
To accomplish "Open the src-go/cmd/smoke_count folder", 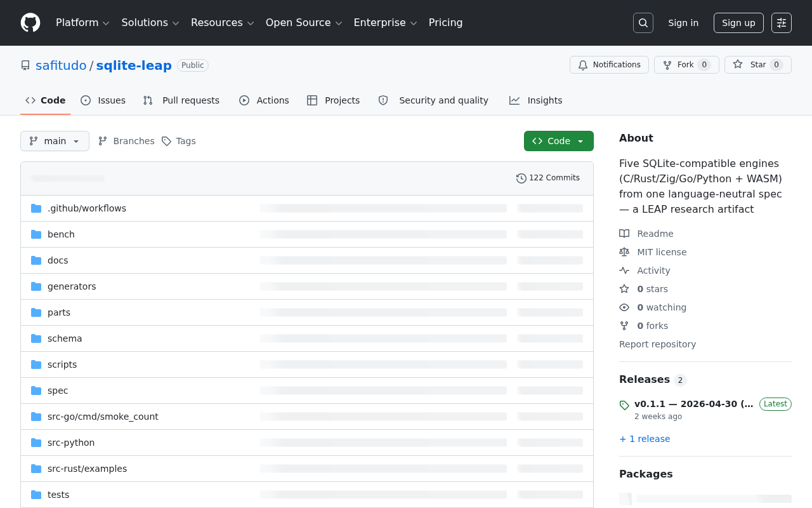I will (103, 417).
